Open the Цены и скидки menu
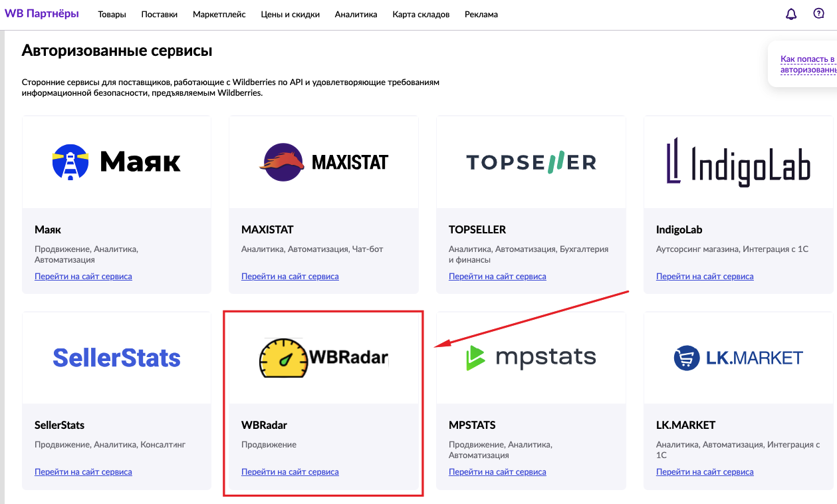The height and width of the screenshot is (504, 837). point(291,15)
